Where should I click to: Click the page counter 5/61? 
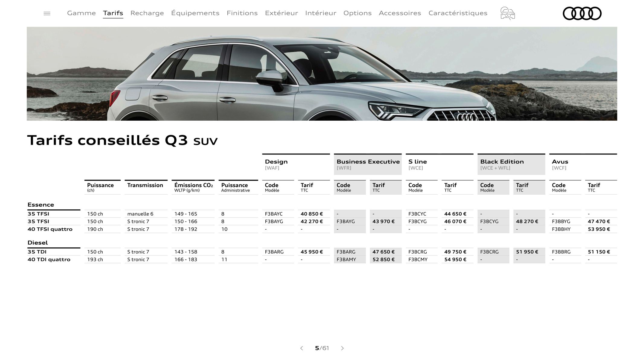322,348
